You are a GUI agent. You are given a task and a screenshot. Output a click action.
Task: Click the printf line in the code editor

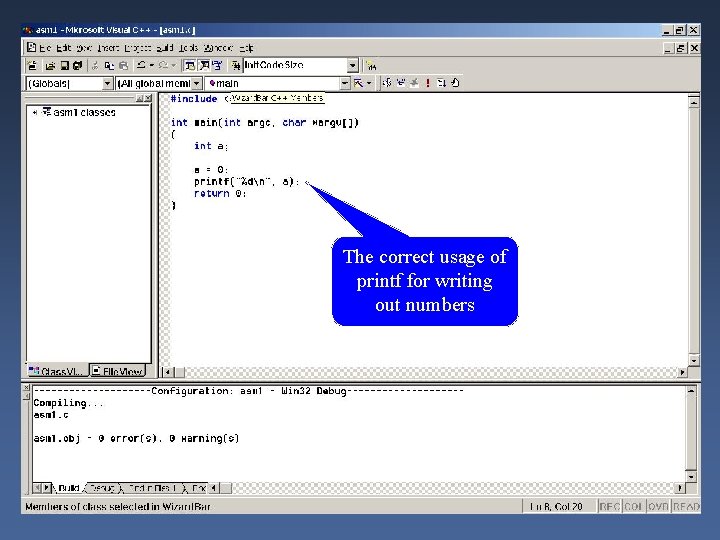(246, 182)
